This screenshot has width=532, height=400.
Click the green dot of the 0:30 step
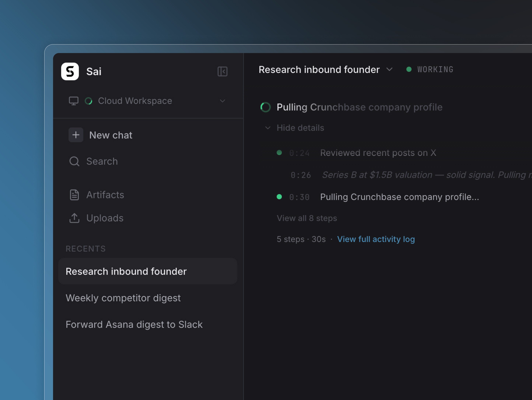point(279,197)
